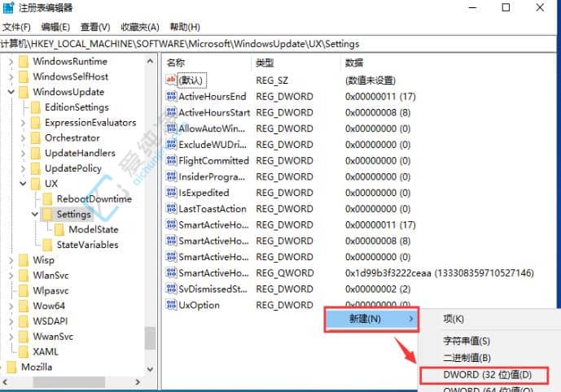561x392 pixels.
Task: Click tree pane vertical scrollbar thumb
Action: point(151,338)
